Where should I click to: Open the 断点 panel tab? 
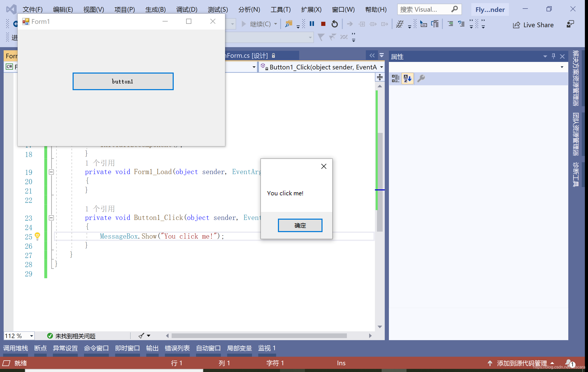click(x=40, y=348)
